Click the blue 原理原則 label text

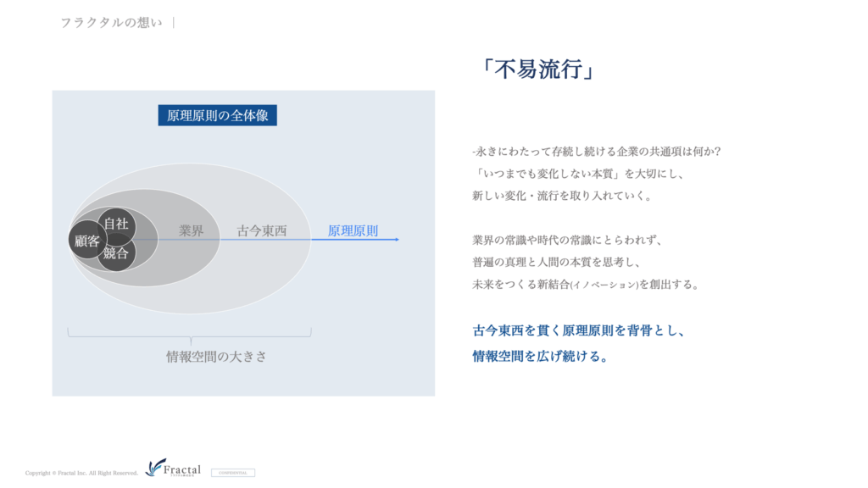click(x=353, y=230)
